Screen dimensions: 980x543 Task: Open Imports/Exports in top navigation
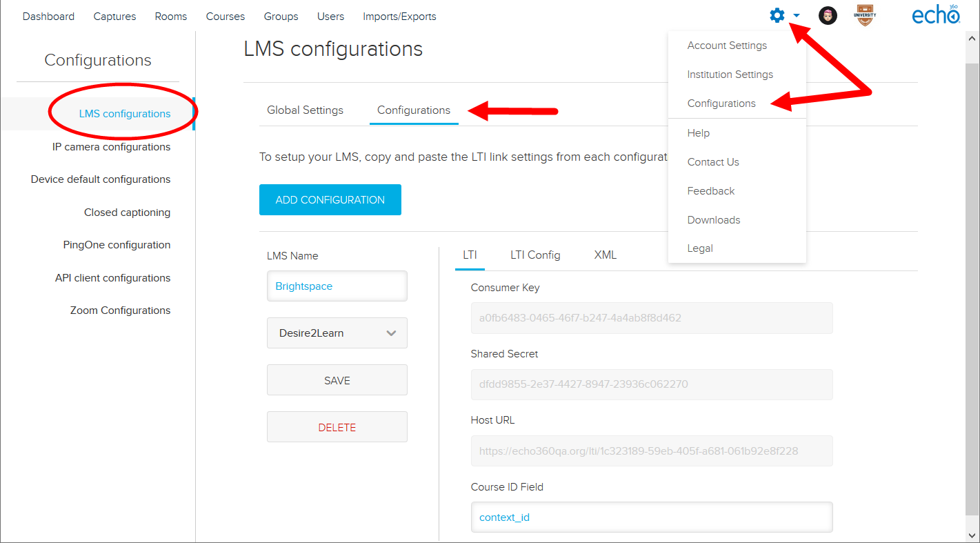pyautogui.click(x=400, y=17)
